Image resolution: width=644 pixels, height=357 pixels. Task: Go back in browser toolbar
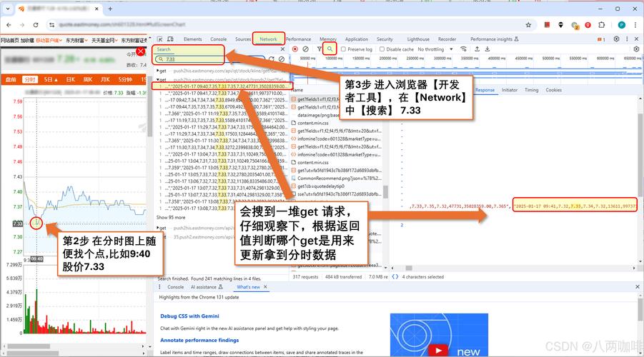tap(9, 25)
